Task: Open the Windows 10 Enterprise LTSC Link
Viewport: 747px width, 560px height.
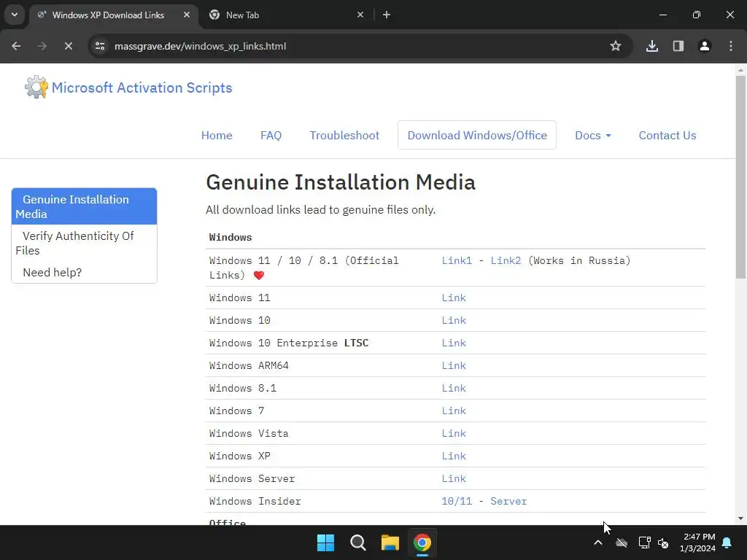Action: [x=454, y=343]
